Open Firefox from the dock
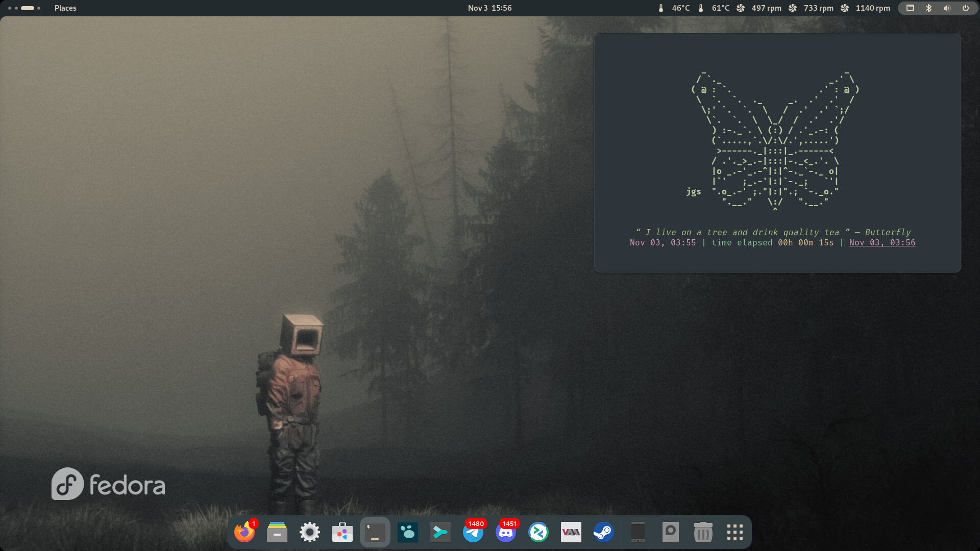 point(244,533)
